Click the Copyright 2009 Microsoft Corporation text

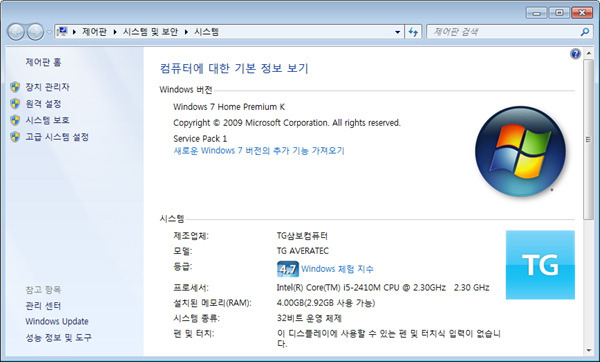[287, 123]
